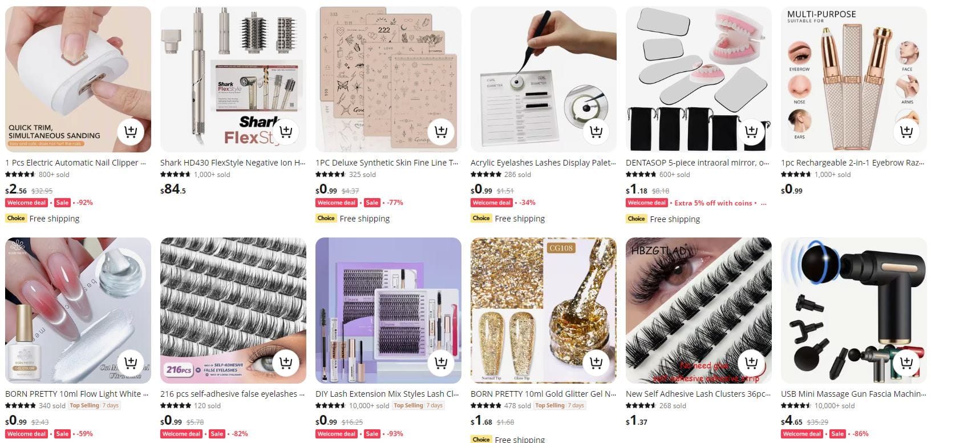Open New Self Adhesive Lash Clusters listing
The height and width of the screenshot is (443, 980).
coord(698,394)
